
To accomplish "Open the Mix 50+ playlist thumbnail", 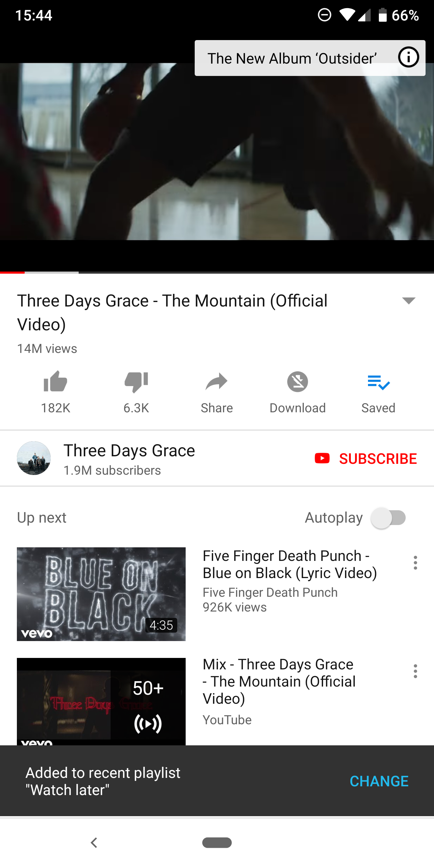I will pos(101,701).
